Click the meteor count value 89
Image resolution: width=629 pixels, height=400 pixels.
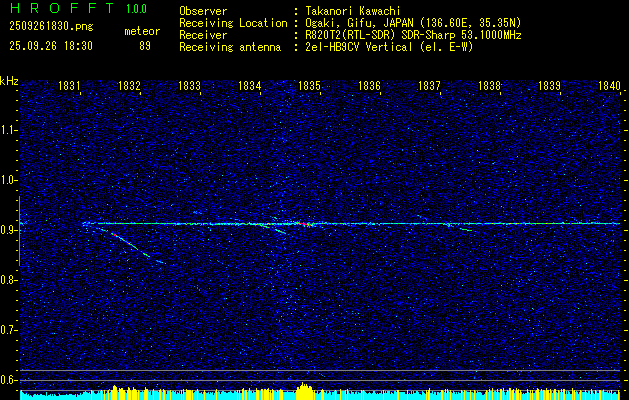point(145,46)
